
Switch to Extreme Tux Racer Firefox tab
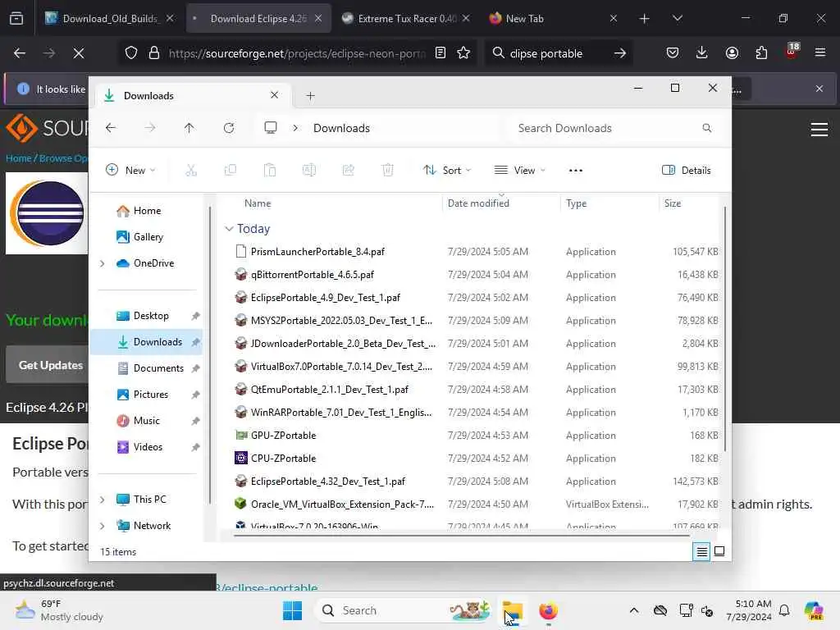point(404,19)
